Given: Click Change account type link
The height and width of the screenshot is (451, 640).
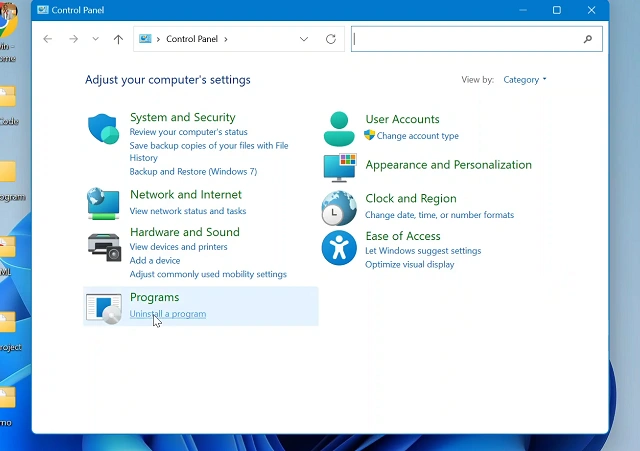Looking at the screenshot, I should click(418, 136).
